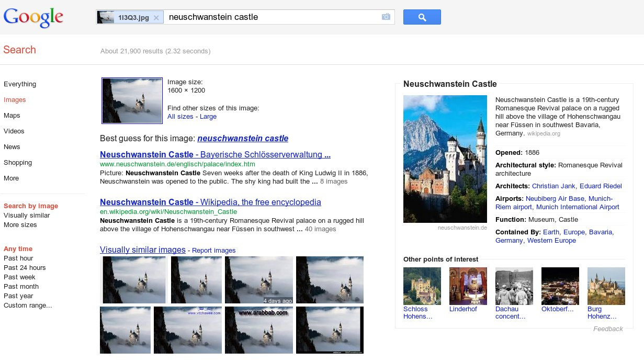
Task: Click the Feedback link below the panel
Action: coord(608,329)
